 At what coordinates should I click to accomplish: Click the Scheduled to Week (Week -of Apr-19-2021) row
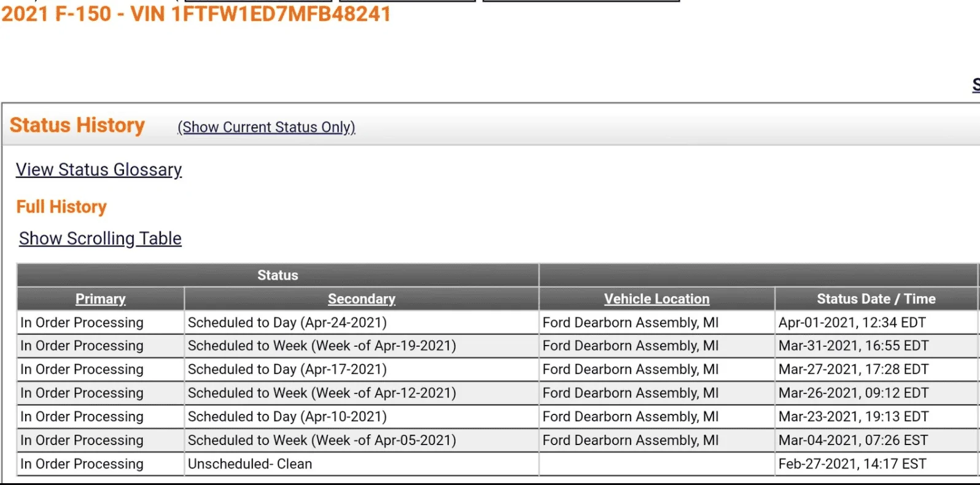[x=322, y=346]
